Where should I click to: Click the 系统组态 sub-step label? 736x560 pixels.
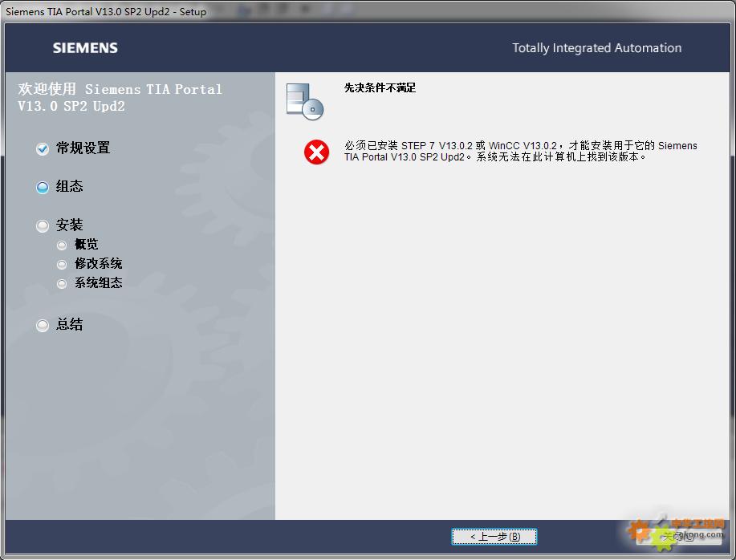coord(99,283)
